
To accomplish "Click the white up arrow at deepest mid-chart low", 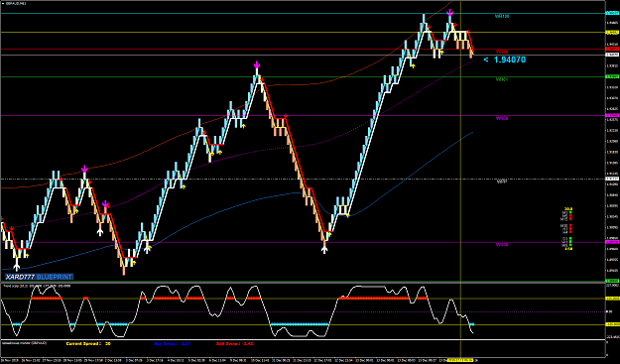I will [x=324, y=249].
